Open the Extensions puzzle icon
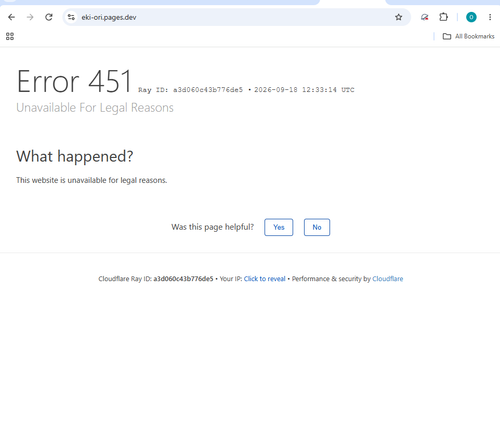This screenshot has height=437, width=500. [443, 17]
